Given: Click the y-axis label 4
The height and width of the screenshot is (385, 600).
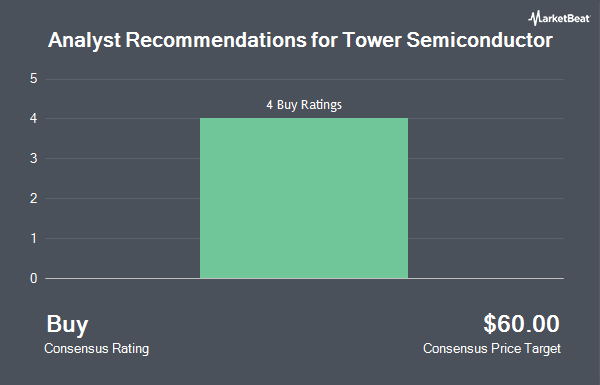Looking at the screenshot, I should pos(34,119).
